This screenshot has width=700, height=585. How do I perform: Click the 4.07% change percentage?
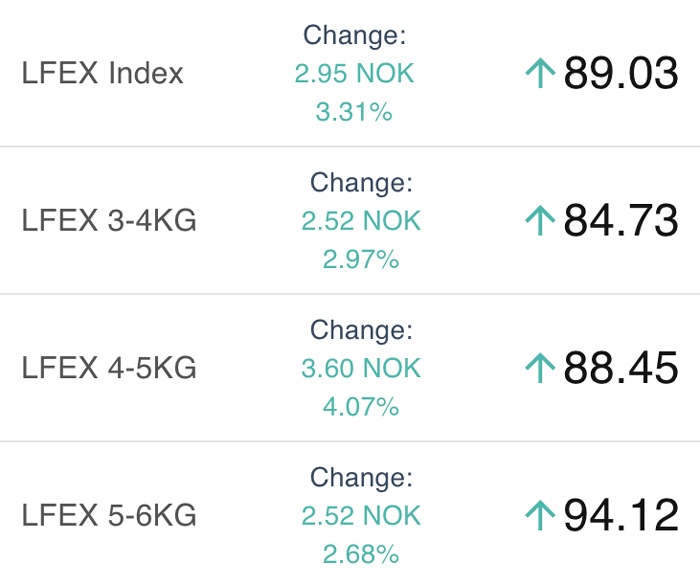[x=361, y=406]
